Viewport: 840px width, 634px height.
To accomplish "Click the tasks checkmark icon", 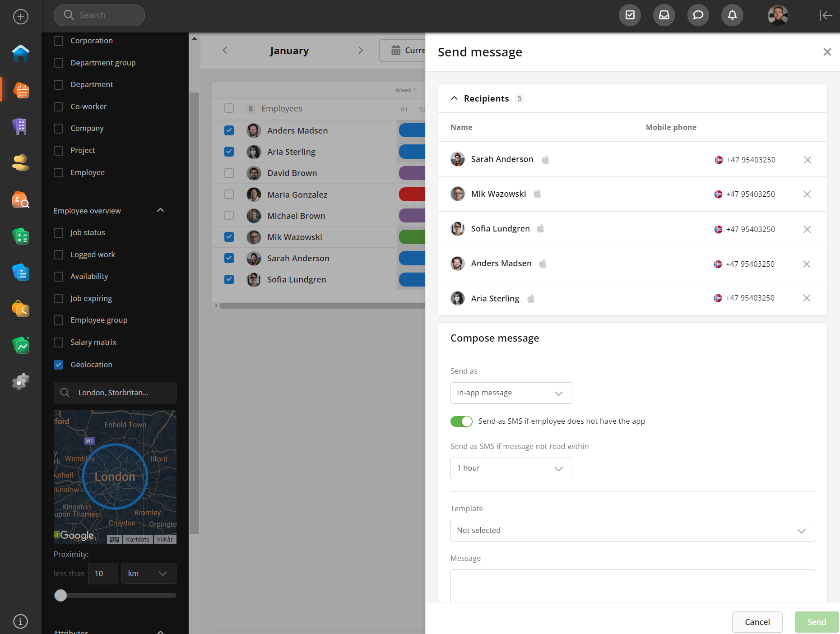I will (x=630, y=15).
